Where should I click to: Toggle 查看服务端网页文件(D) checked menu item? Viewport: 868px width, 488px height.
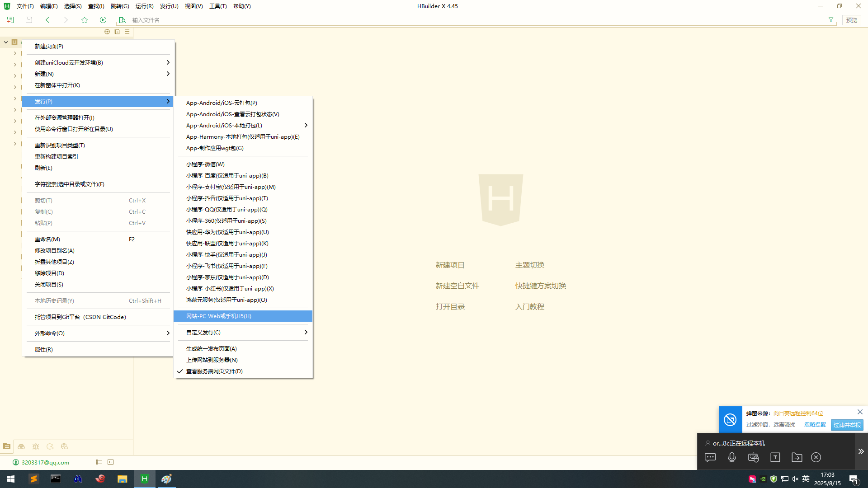pos(243,371)
